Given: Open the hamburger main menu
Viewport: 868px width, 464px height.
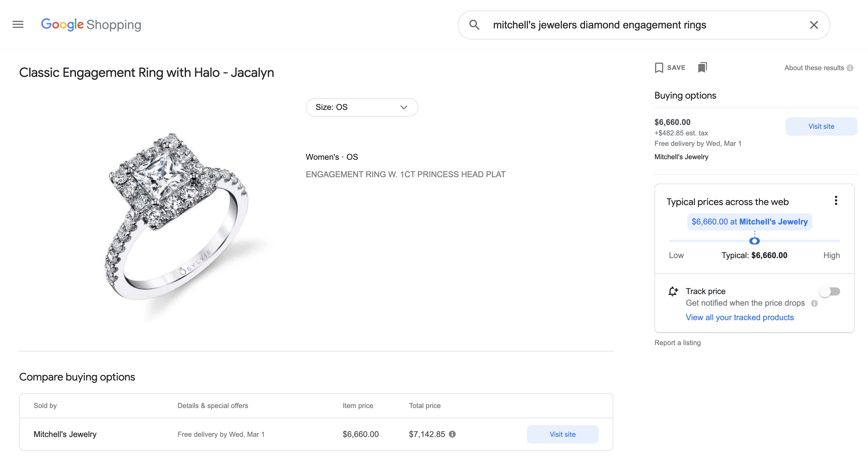Looking at the screenshot, I should pos(18,25).
